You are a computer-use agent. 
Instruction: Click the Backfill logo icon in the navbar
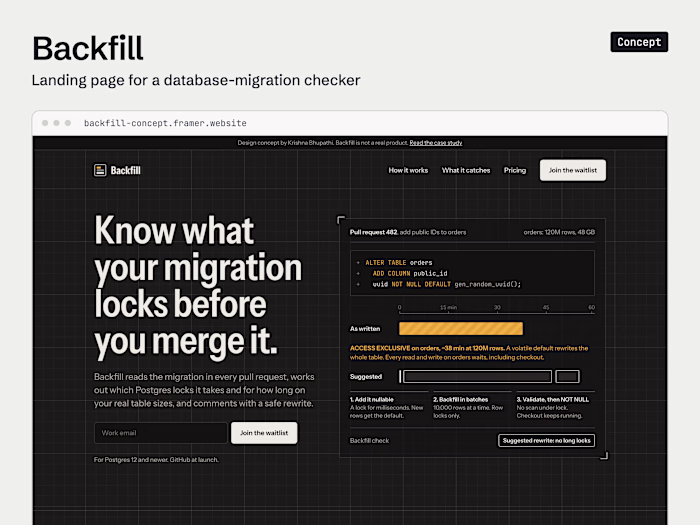click(100, 170)
